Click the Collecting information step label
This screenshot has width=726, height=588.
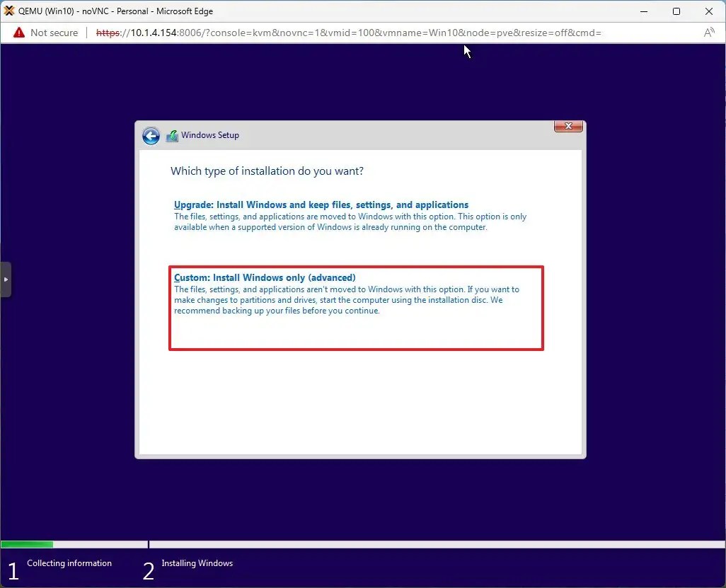click(x=69, y=563)
